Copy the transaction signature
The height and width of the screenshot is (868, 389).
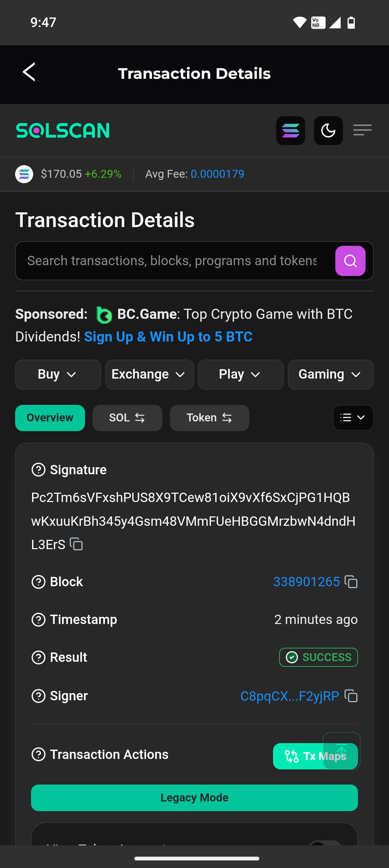[76, 544]
